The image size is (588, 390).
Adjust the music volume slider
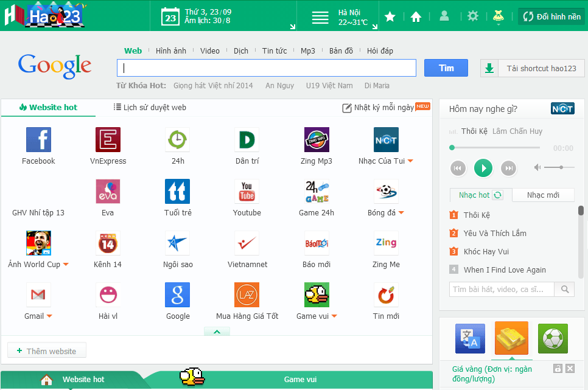pos(559,167)
